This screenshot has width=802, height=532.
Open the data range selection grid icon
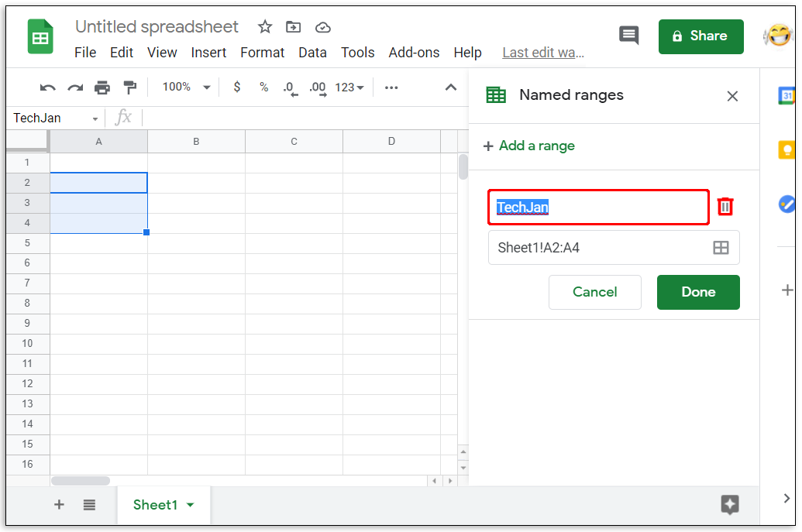click(721, 247)
